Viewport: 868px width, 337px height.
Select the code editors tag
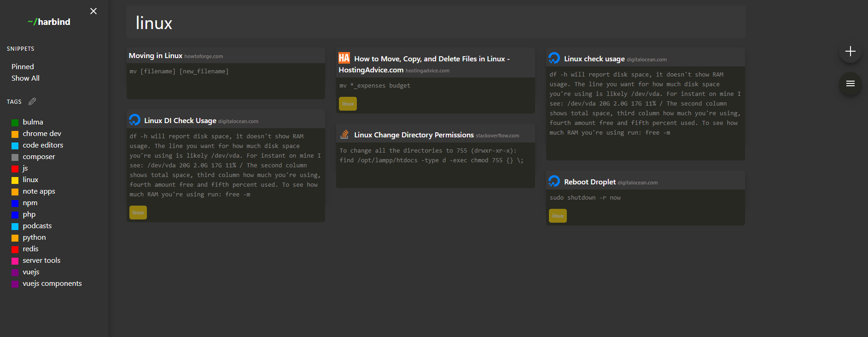(43, 145)
